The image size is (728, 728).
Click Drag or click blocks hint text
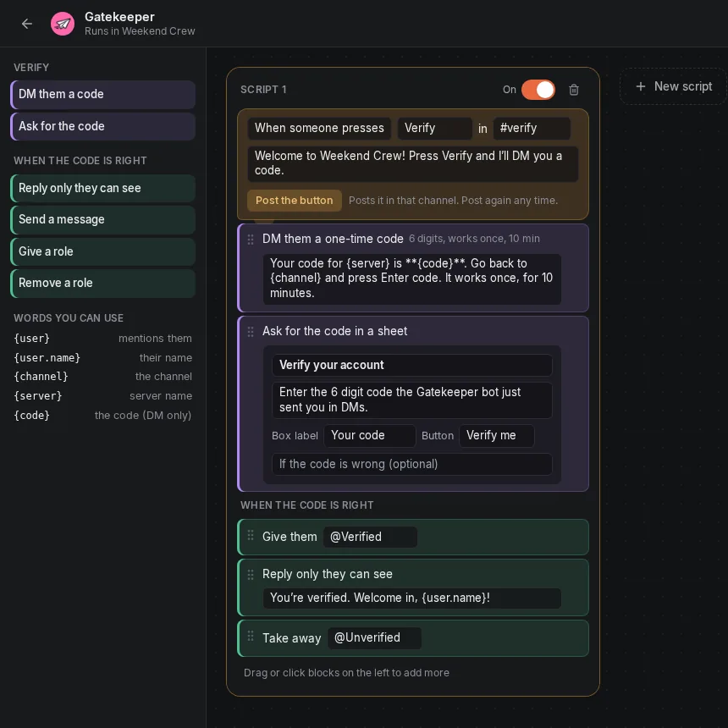pyautogui.click(x=346, y=673)
